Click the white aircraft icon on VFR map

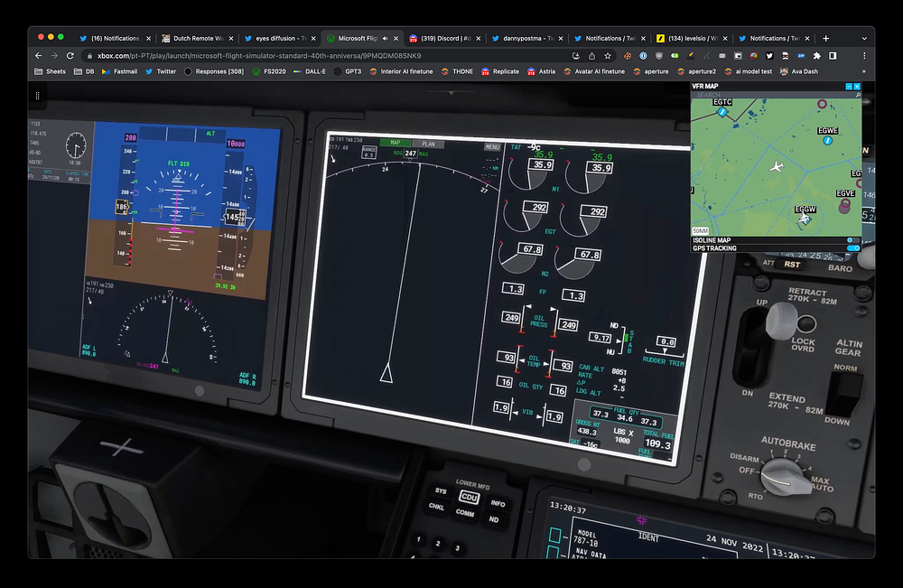click(777, 167)
